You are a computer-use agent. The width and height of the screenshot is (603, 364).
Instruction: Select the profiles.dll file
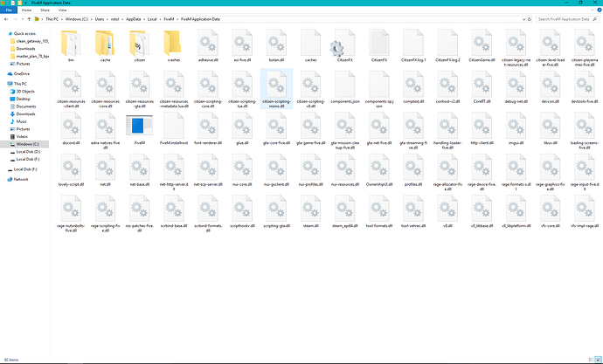coord(413,170)
